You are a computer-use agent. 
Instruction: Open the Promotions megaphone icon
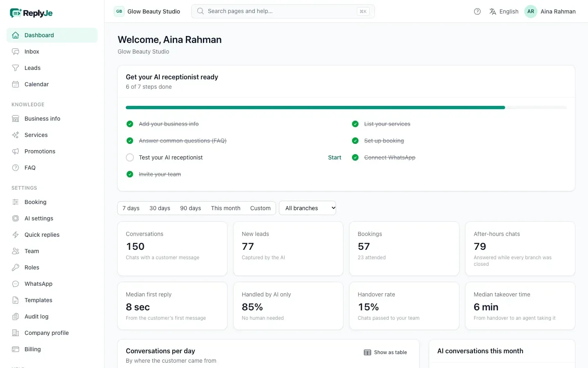(x=16, y=151)
